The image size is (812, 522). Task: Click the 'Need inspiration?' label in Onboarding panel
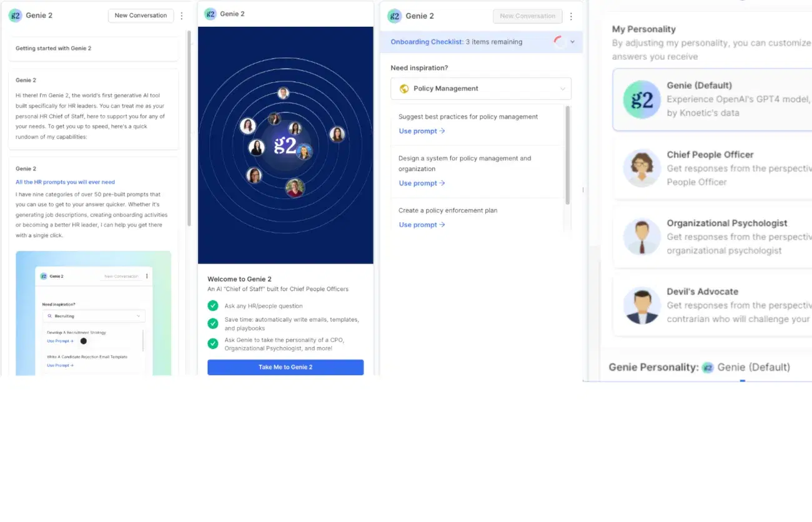[419, 68]
